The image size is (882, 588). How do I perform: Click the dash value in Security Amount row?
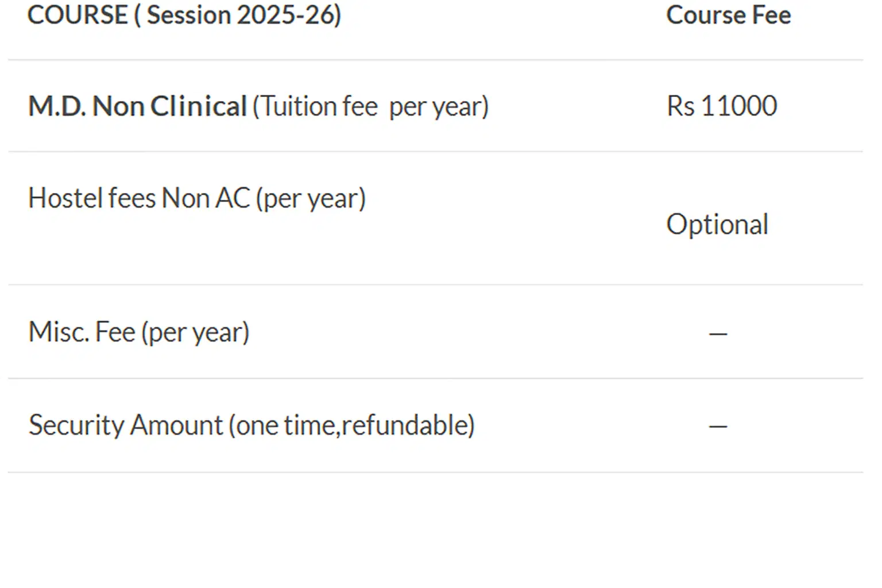[718, 426]
